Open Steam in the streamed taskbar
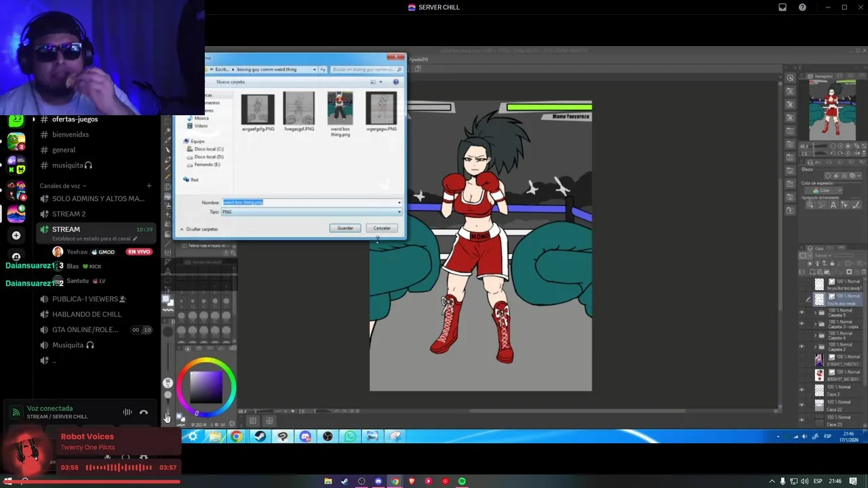868x488 pixels. click(260, 436)
